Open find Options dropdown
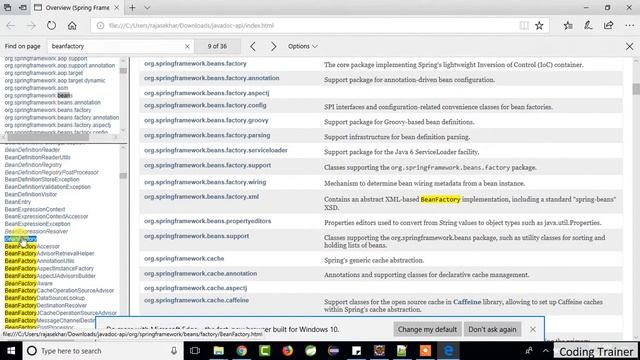 point(302,46)
